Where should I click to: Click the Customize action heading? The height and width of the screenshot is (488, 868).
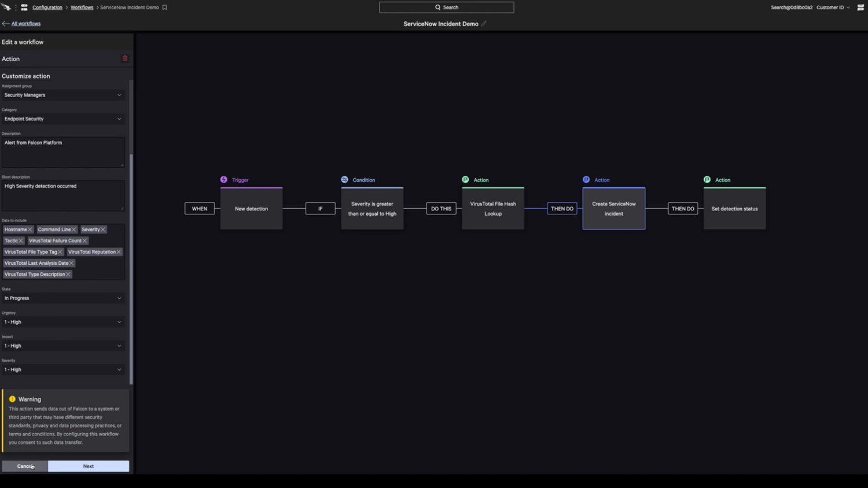26,76
